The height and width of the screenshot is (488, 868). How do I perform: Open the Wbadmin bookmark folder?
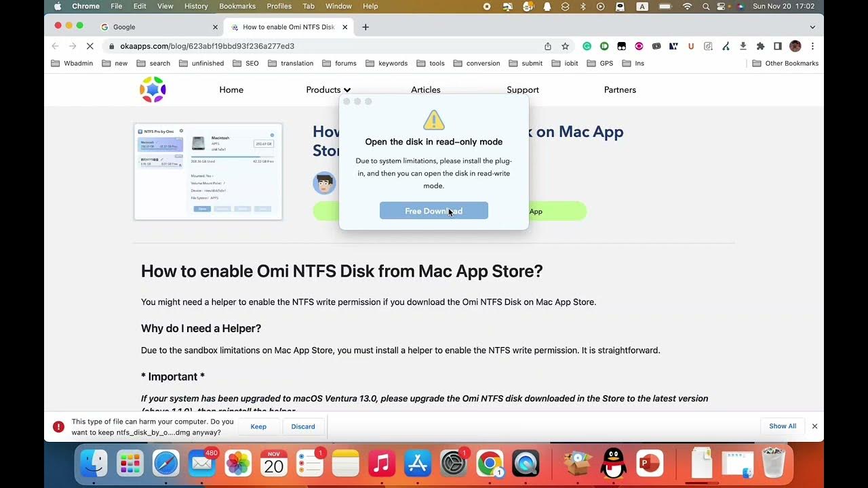pyautogui.click(x=73, y=63)
